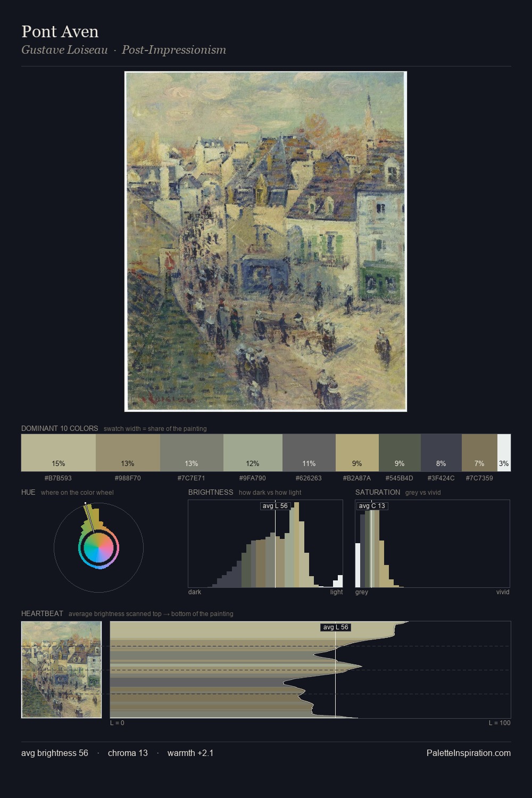This screenshot has height=798, width=532.
Task: Click the 'avg C 13' saturation label
Action: point(372,506)
